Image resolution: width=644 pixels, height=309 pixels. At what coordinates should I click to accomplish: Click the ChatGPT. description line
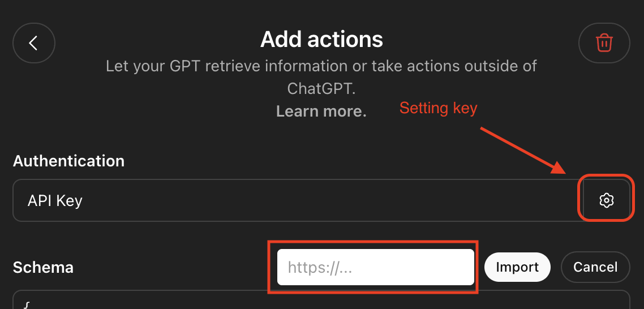(x=321, y=89)
